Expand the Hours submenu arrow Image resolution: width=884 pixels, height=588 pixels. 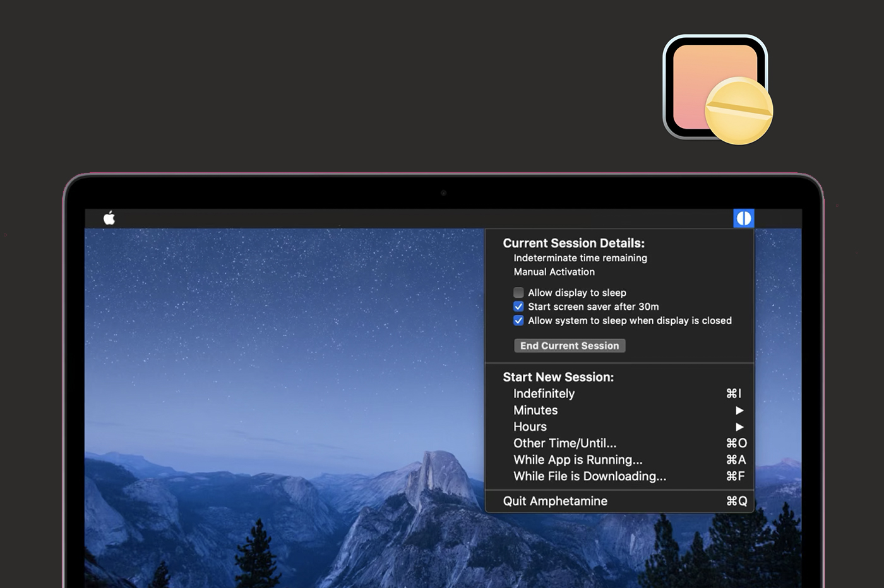pos(739,427)
